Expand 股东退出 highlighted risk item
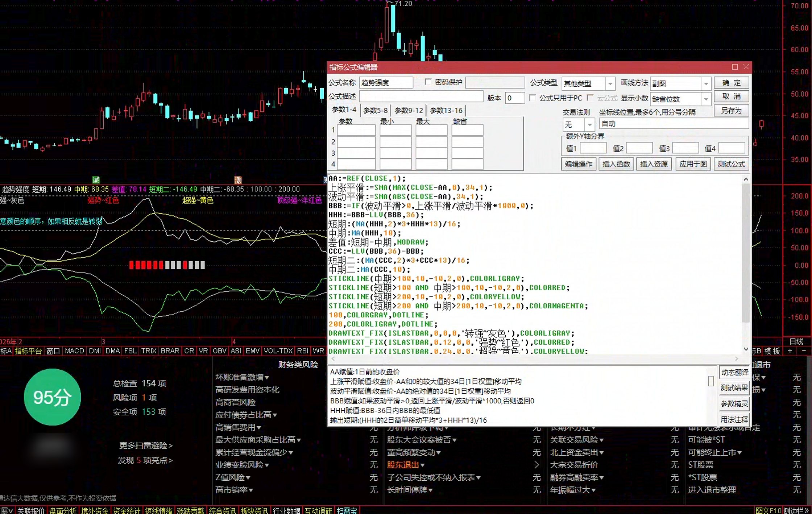The width and height of the screenshot is (812, 514). coord(406,465)
